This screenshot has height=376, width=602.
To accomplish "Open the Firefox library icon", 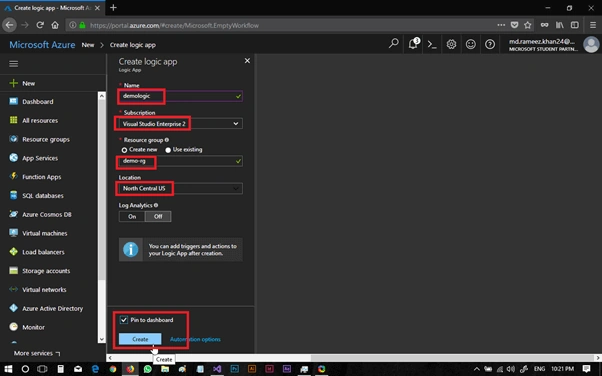I will point(560,25).
